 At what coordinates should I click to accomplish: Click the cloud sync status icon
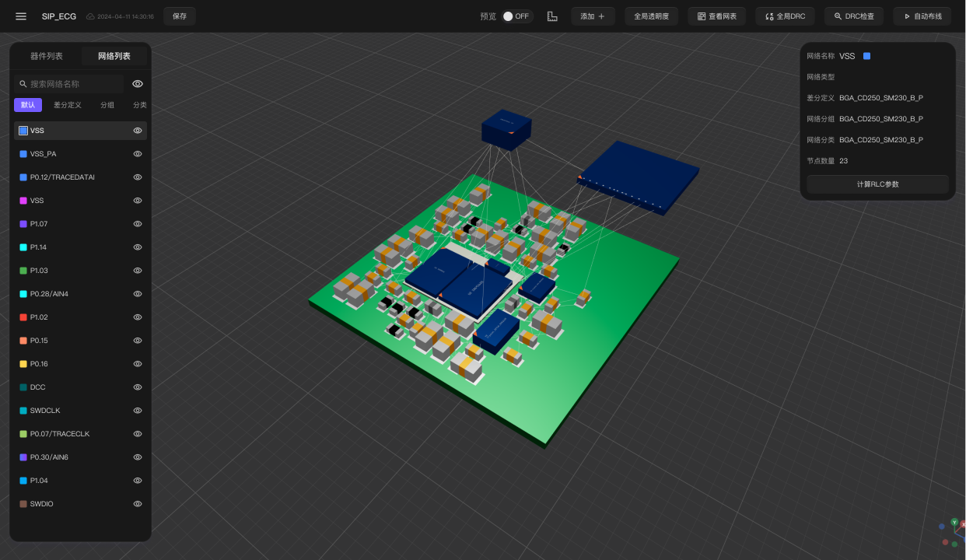[90, 16]
